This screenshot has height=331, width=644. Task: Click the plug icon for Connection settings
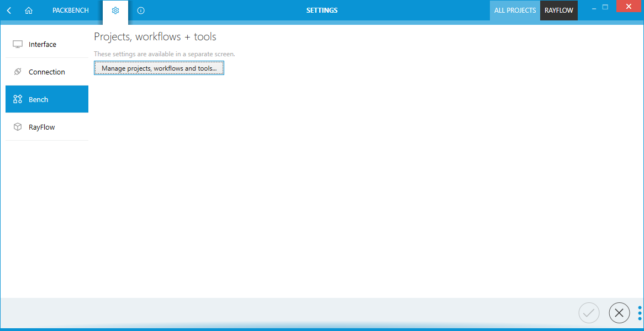click(x=18, y=72)
